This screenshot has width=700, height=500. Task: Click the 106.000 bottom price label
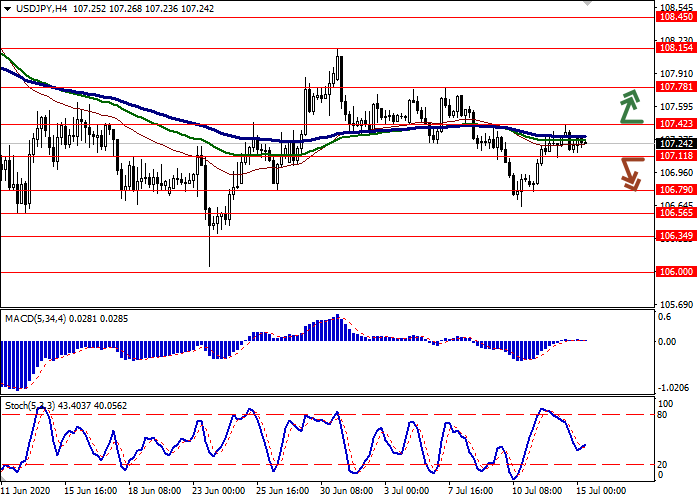pyautogui.click(x=677, y=272)
